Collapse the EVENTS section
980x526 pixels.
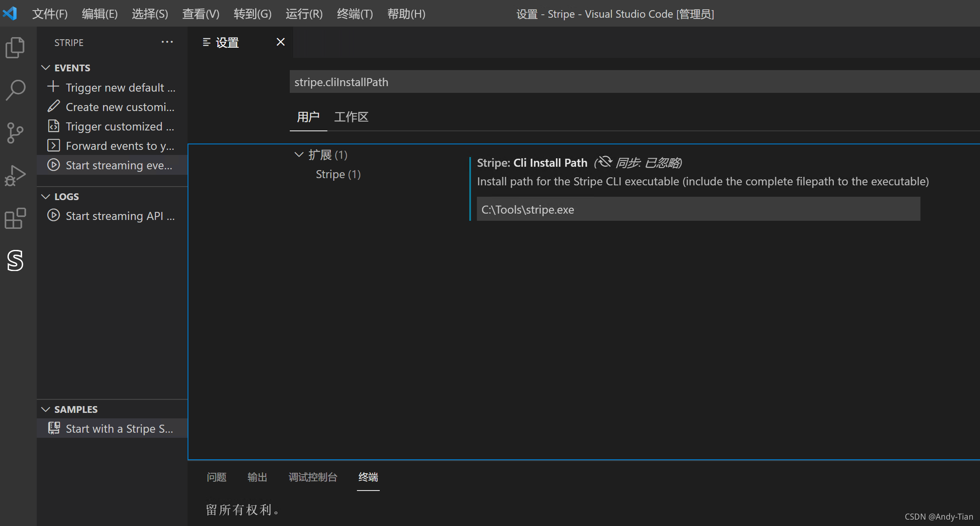(x=46, y=68)
